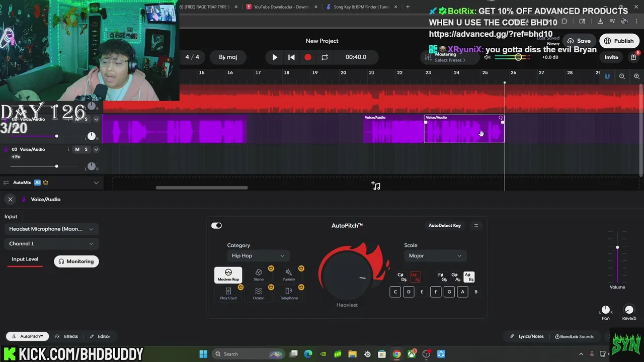Open Google Chrome from the taskbar
Viewport: 644px width, 362px height.
(x=396, y=354)
